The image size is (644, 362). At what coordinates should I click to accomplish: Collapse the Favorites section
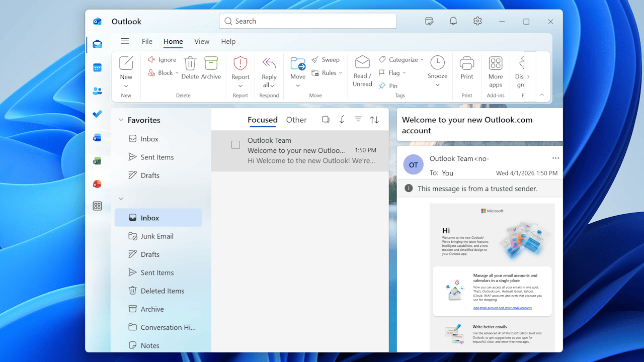point(121,120)
